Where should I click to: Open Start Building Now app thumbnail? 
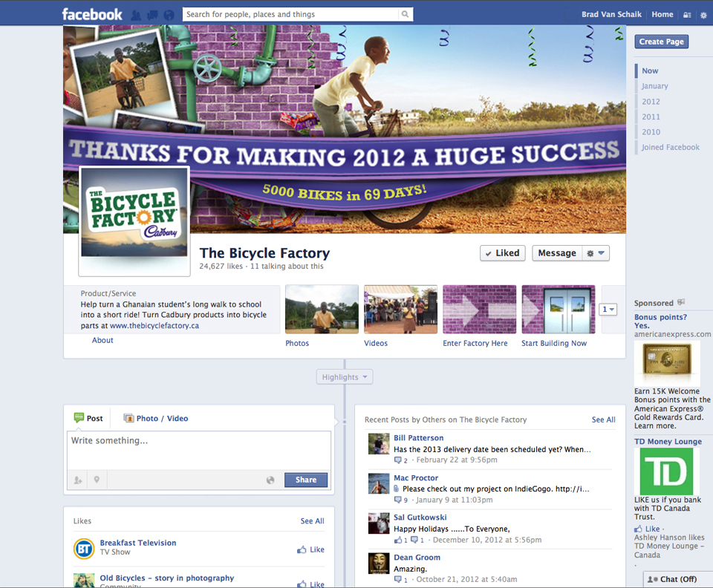(x=558, y=310)
